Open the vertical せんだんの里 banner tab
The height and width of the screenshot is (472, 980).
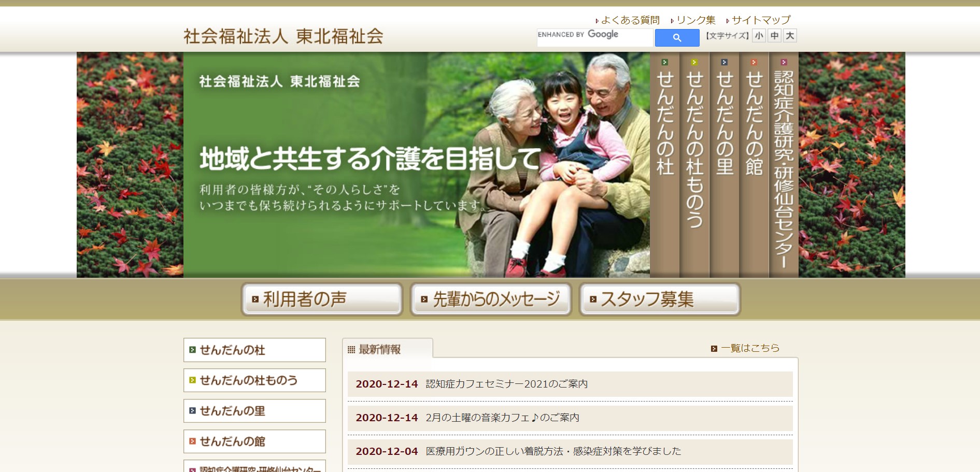[x=724, y=165]
